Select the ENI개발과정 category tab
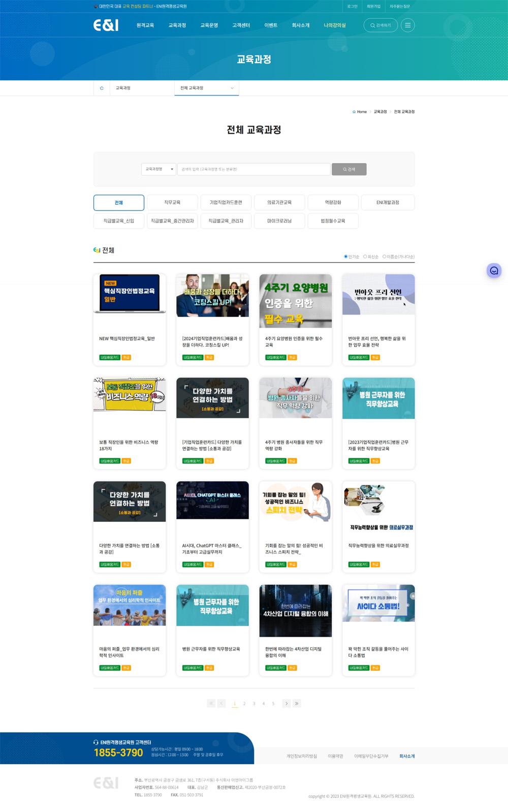The image size is (508, 812). point(388,202)
